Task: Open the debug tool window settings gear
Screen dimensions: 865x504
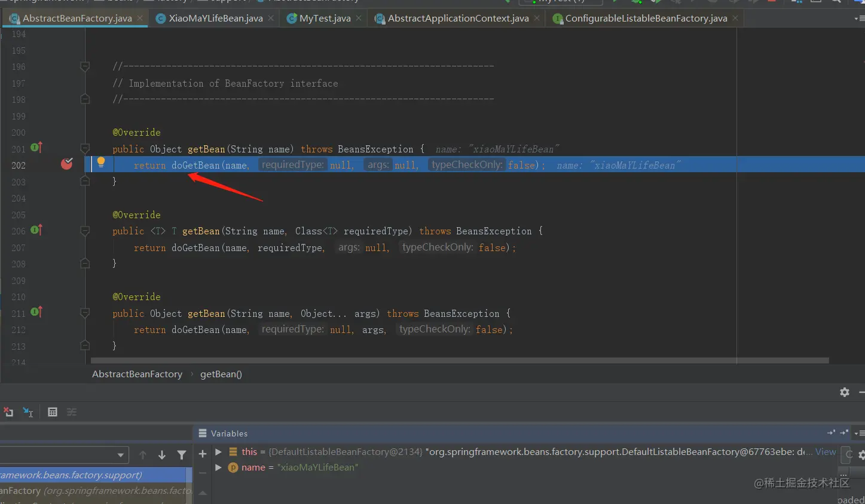Action: click(845, 392)
